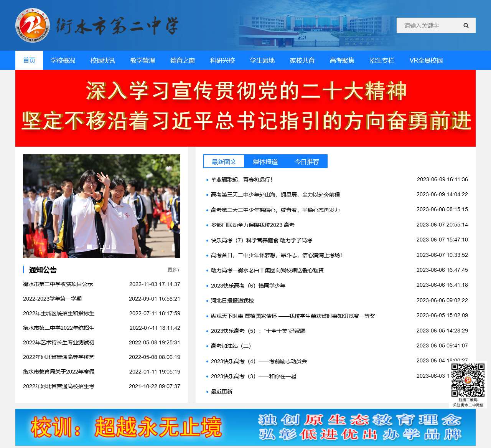Switch to the 媒体报道 tab
The height and width of the screenshot is (448, 491).
[265, 162]
